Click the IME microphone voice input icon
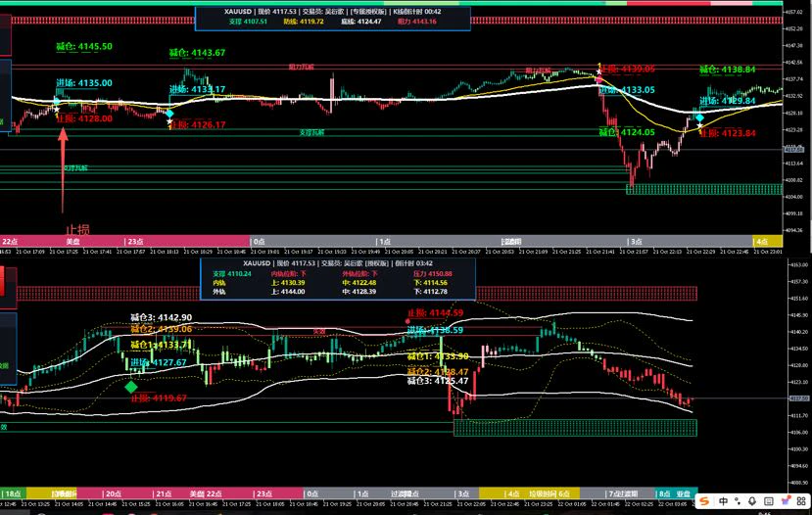Viewport: 812px width, 515px height. click(752, 501)
